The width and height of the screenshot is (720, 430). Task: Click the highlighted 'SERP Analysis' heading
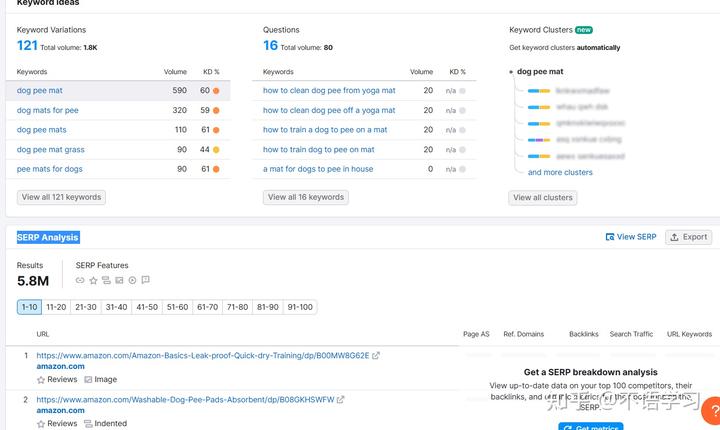click(48, 238)
